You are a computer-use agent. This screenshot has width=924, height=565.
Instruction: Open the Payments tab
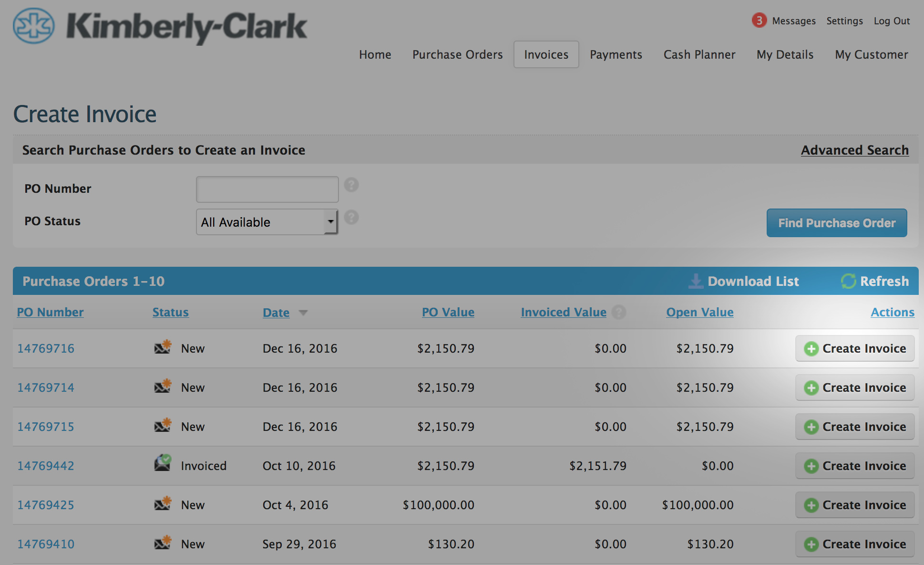click(616, 55)
